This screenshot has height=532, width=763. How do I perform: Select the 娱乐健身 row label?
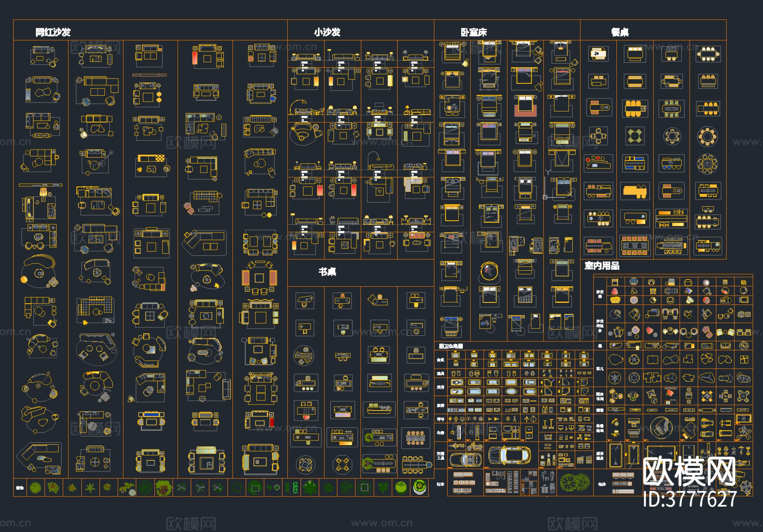600,455
